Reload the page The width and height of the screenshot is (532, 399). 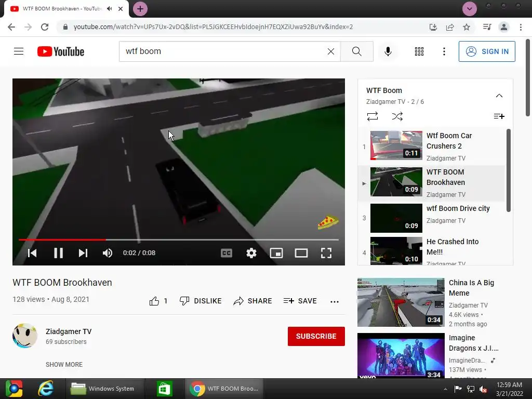(x=45, y=27)
